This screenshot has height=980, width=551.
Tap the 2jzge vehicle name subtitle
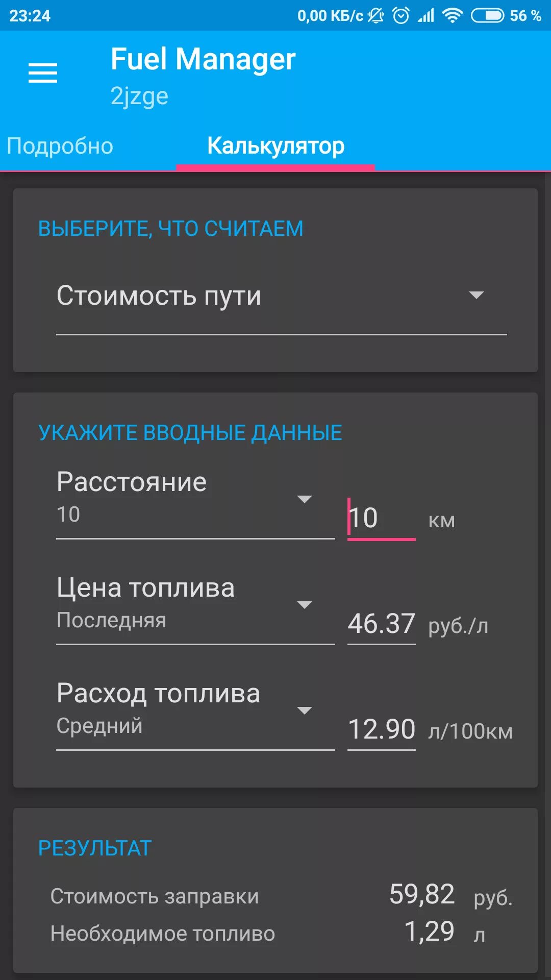click(139, 96)
